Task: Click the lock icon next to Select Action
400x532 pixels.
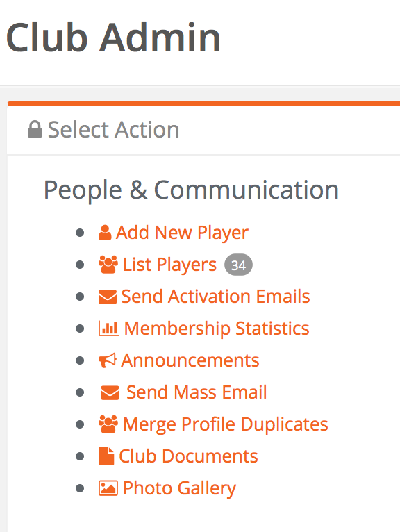Action: pos(35,129)
